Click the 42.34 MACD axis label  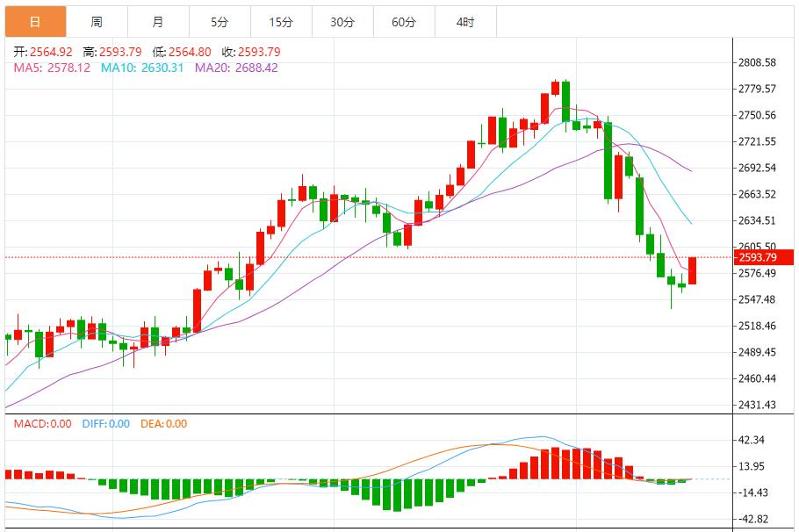point(752,440)
